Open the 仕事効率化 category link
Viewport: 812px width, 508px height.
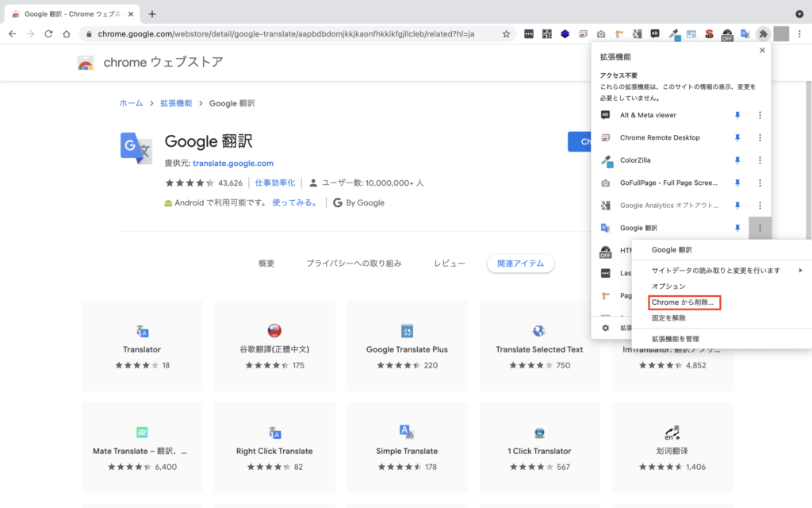(x=275, y=183)
